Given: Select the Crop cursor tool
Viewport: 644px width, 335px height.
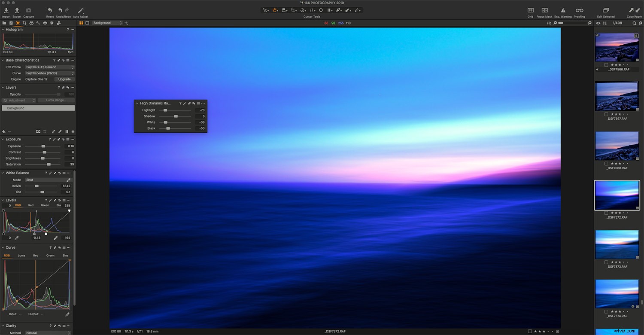Looking at the screenshot, I should point(294,10).
